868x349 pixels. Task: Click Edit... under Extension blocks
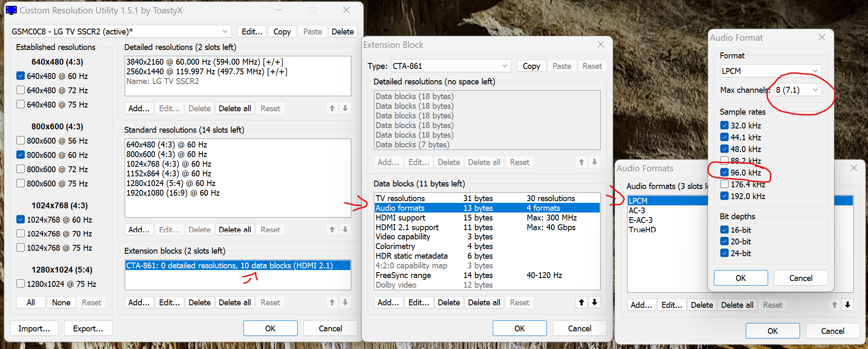click(x=170, y=302)
